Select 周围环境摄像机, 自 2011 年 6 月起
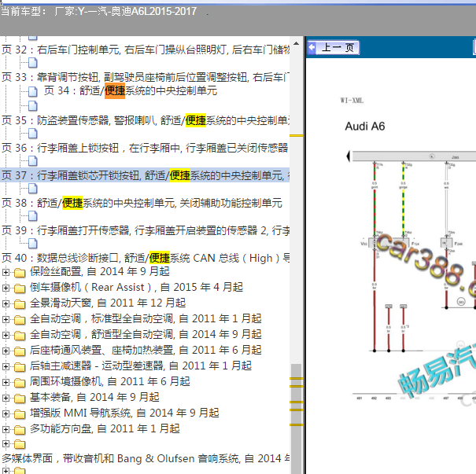This screenshot has width=476, height=474. pos(109,381)
